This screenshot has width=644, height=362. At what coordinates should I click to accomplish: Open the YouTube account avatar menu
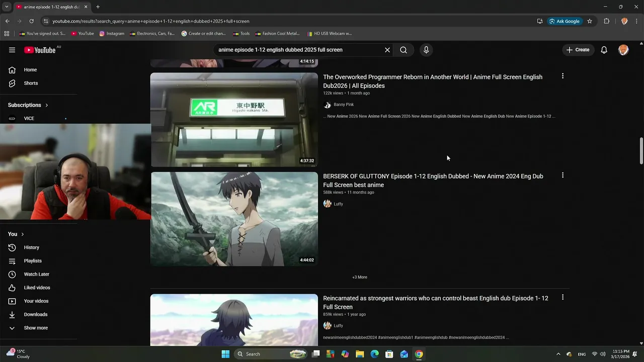click(623, 50)
